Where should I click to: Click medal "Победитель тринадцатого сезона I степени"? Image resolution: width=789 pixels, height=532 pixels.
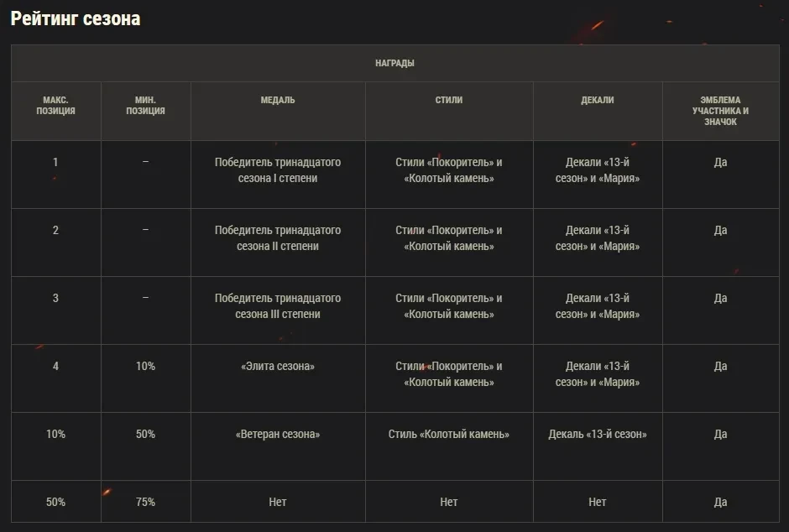coord(278,170)
